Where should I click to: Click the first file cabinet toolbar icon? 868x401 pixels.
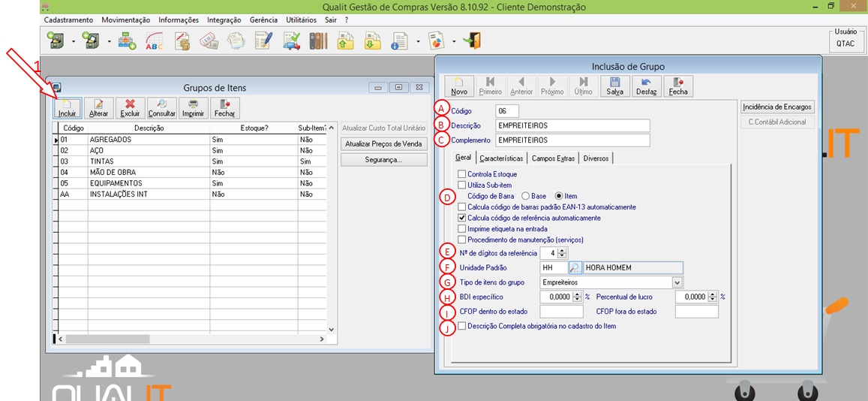click(x=57, y=41)
